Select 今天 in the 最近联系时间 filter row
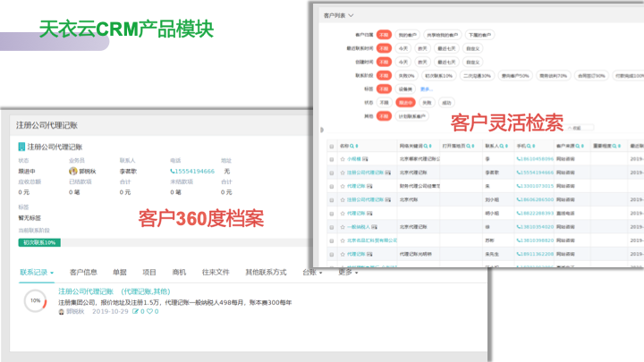The width and height of the screenshot is (644, 362). pos(402,48)
